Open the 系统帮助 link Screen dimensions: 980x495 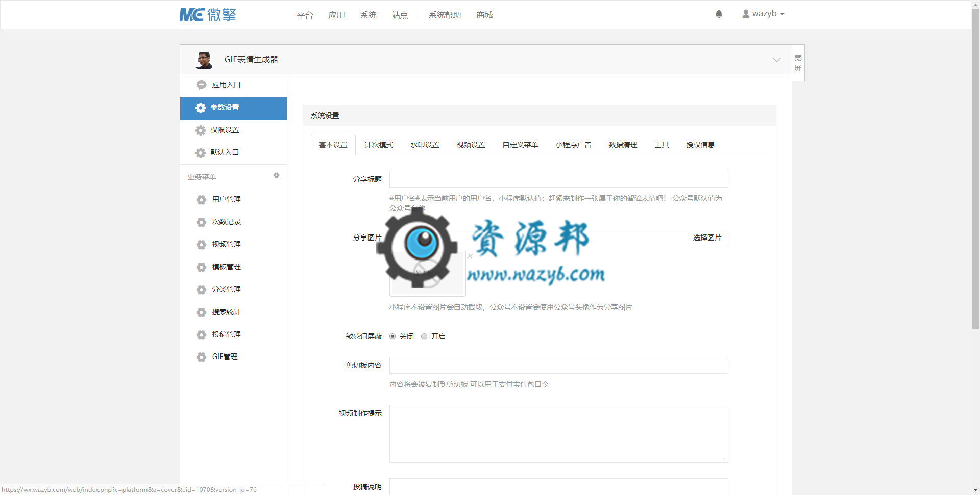[445, 15]
